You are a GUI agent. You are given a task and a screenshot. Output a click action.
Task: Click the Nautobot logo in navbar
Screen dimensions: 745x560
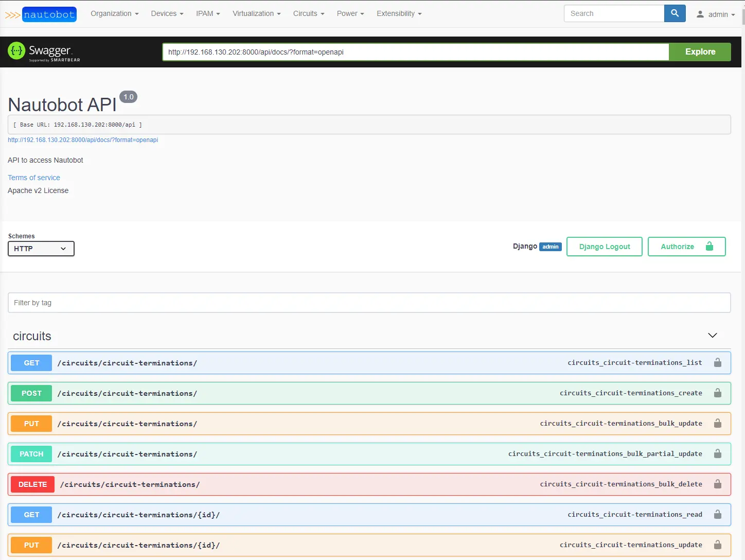[41, 14]
